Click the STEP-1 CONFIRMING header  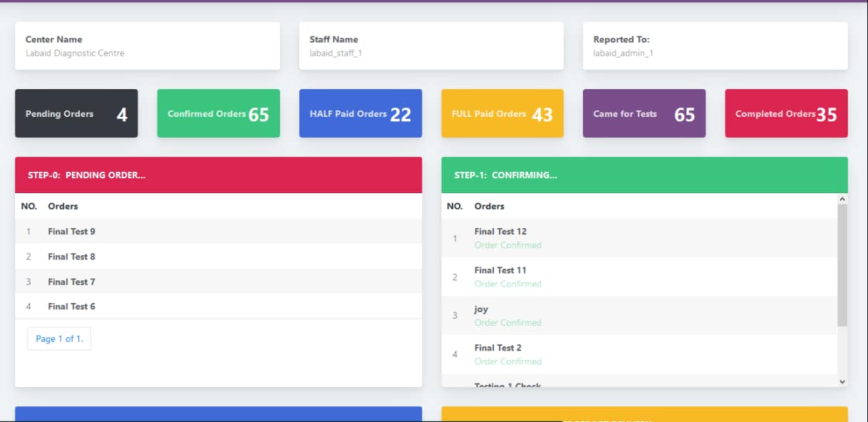tap(644, 175)
